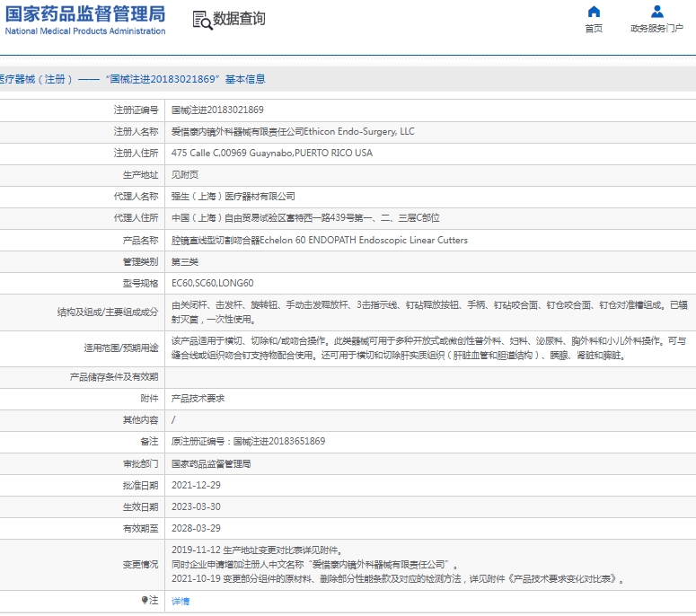The width and height of the screenshot is (696, 616).
Task: Click change entry dated 2021-10-19
Action: (398, 578)
